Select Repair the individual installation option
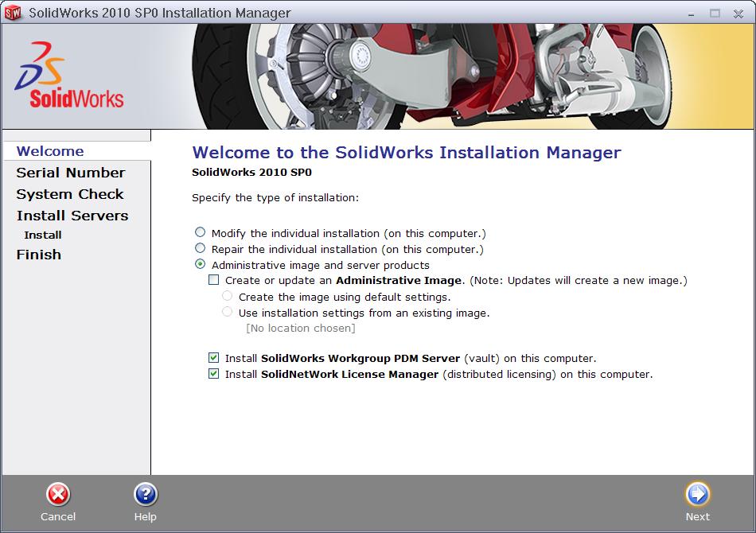 pos(200,249)
